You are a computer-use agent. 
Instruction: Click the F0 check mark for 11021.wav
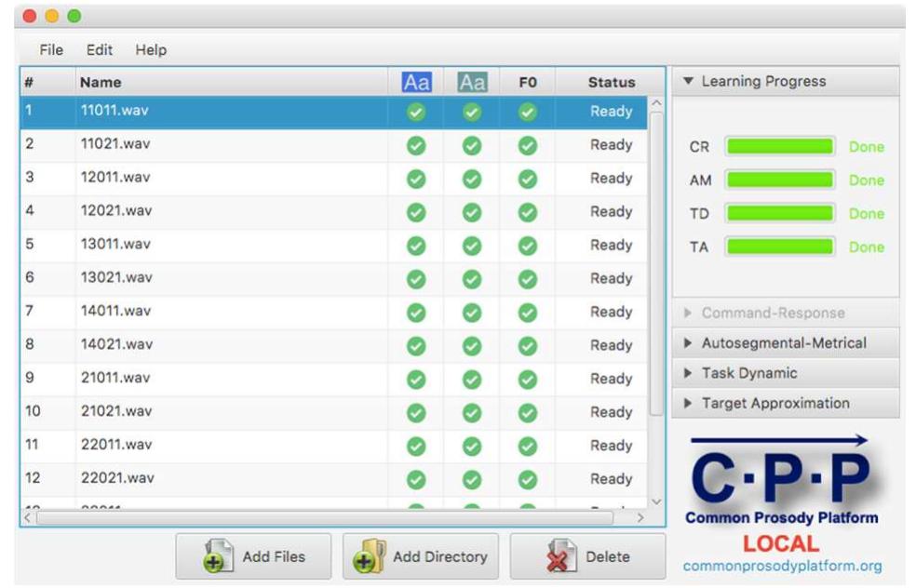(x=528, y=145)
